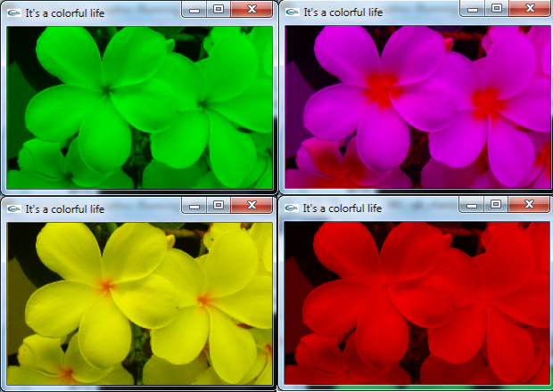Maximize the magenta flower window
The image size is (553, 392).
coord(497,9)
